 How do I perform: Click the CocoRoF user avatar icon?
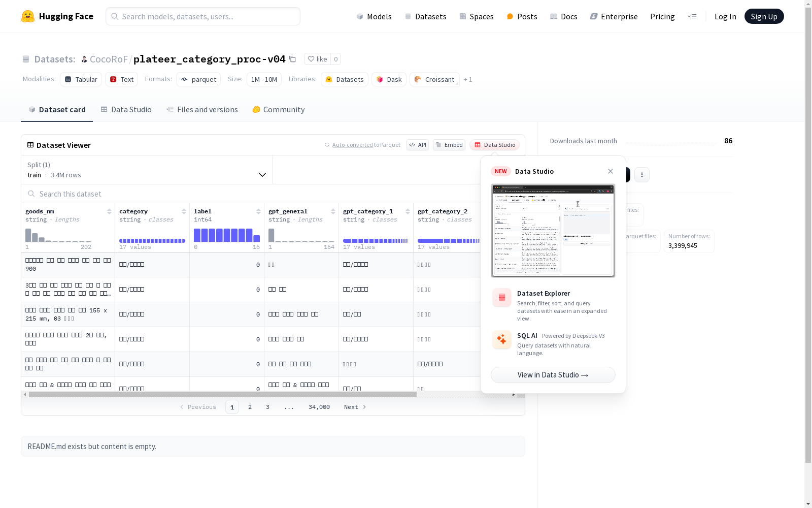click(x=84, y=59)
